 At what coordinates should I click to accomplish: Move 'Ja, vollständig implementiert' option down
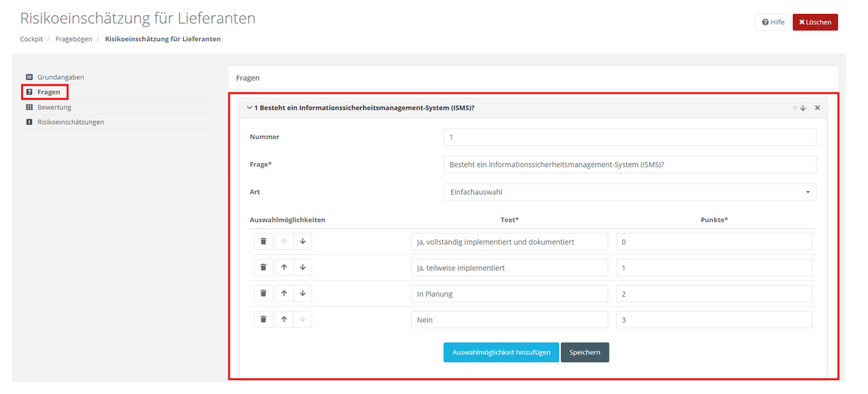(x=302, y=241)
